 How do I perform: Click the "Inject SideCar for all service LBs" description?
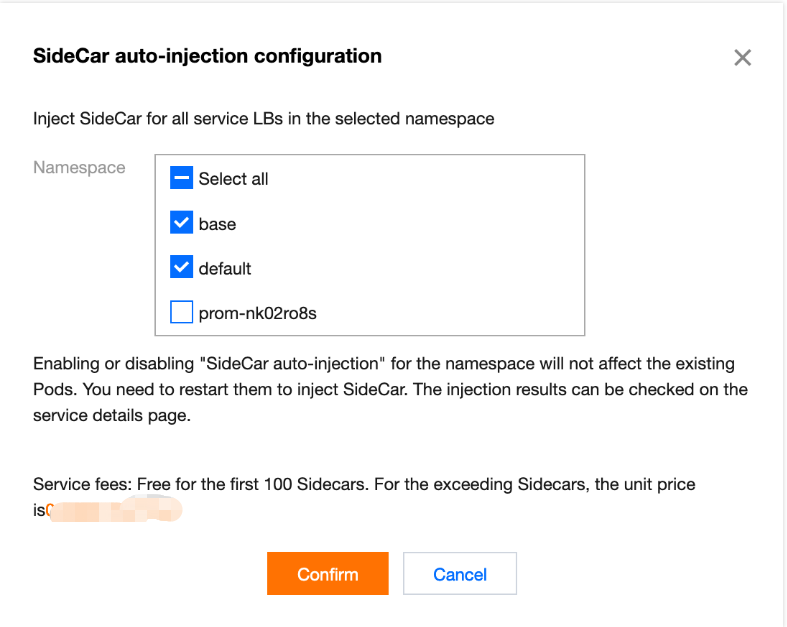coord(263,119)
